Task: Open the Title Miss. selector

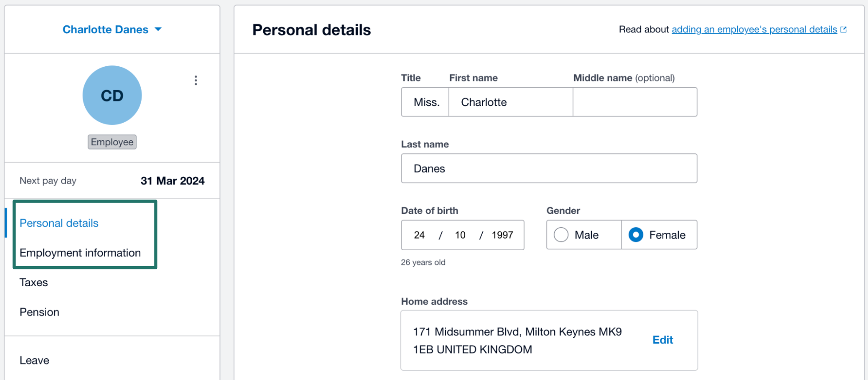Action: click(x=425, y=102)
